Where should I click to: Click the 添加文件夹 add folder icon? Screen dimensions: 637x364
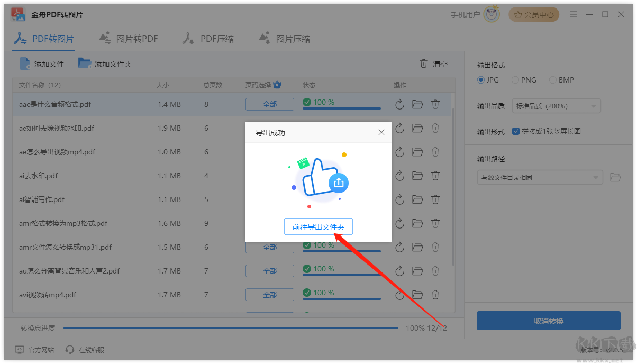click(x=85, y=63)
